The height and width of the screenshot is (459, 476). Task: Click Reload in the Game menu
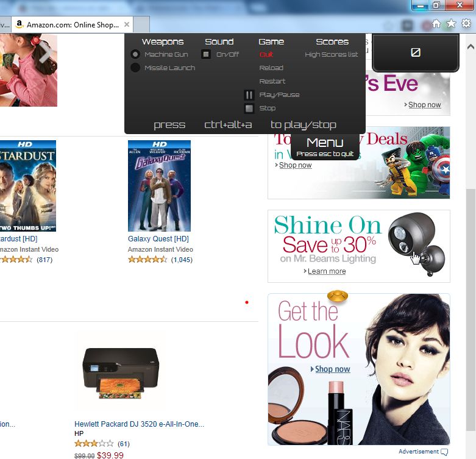(271, 68)
